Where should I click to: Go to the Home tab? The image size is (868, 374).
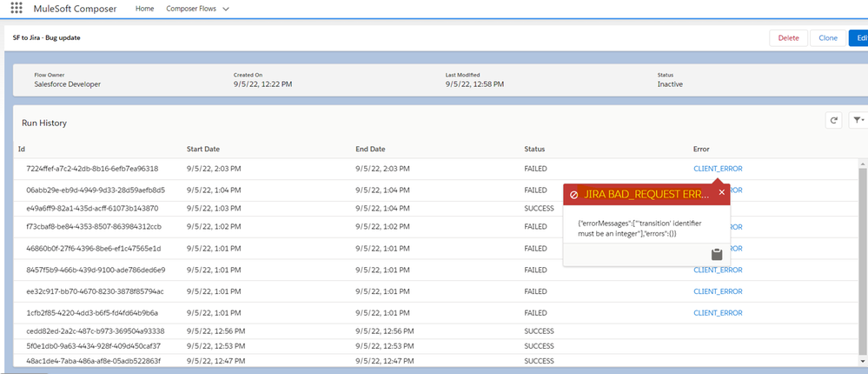coord(145,9)
